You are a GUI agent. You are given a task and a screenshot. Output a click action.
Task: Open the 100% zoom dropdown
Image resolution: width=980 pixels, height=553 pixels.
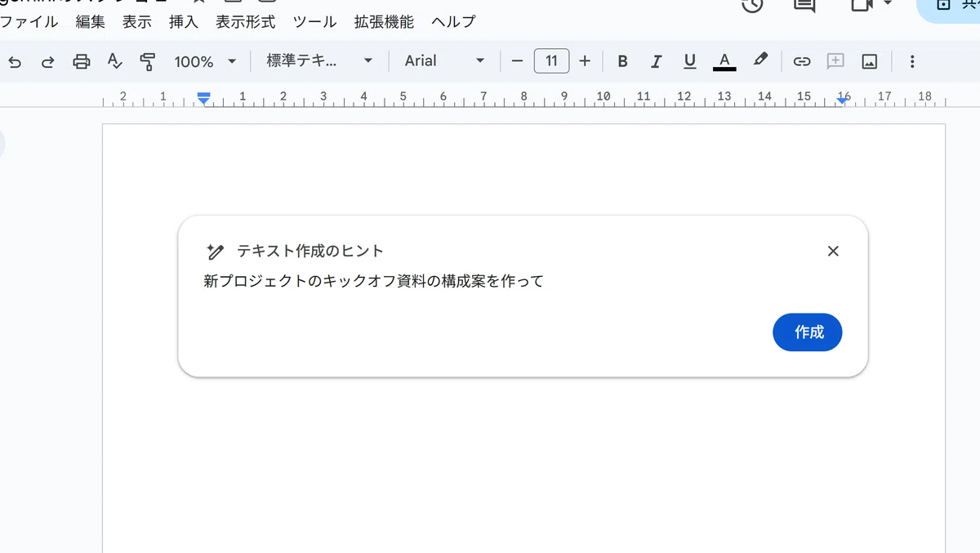205,61
